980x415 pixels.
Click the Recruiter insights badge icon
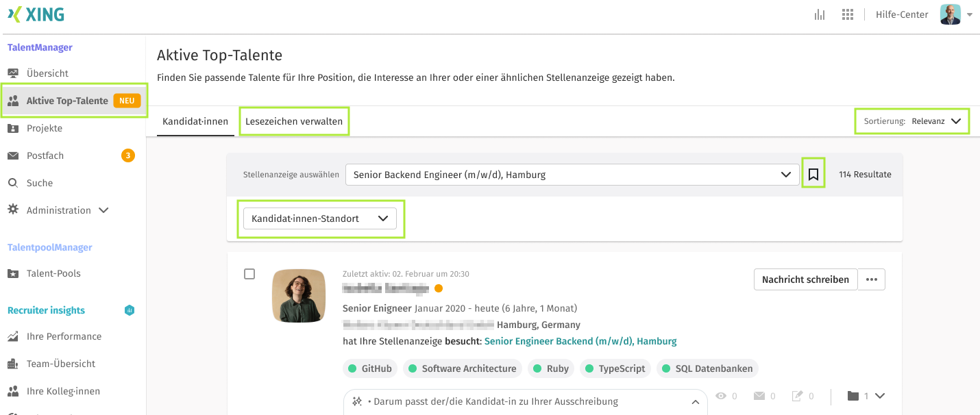[130, 310]
